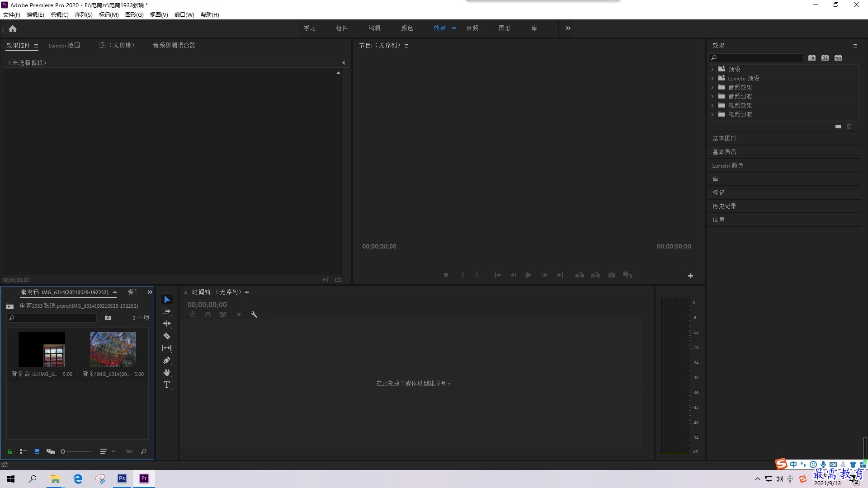Open sort icons dropdown in project panel
This screenshot has height=488, width=868.
tap(107, 451)
